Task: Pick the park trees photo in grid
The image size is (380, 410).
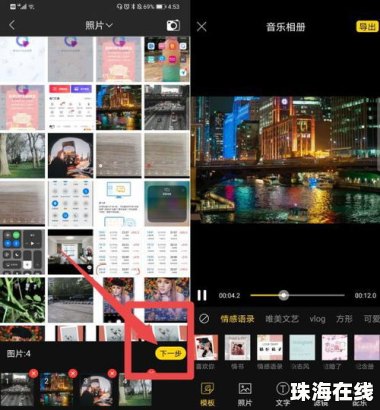Action: 22,155
